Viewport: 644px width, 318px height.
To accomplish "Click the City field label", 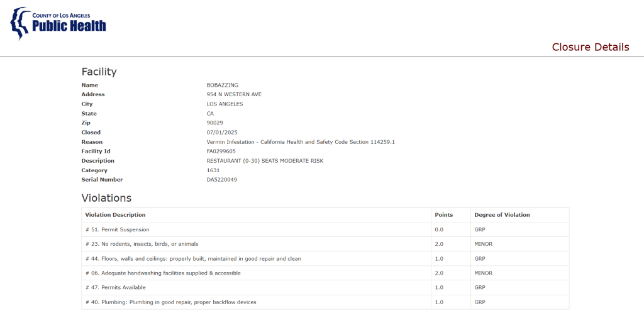I will point(87,104).
